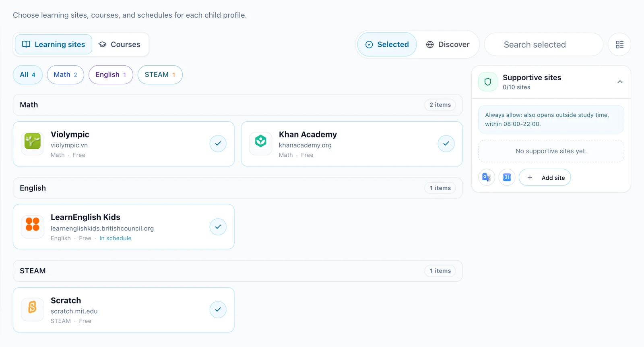
Task: Filter sites by STEAM category
Action: click(x=160, y=75)
